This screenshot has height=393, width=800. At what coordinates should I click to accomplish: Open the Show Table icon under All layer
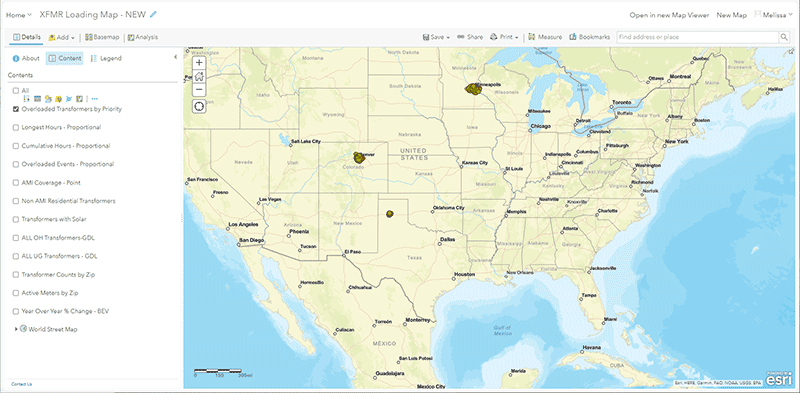[x=37, y=99]
